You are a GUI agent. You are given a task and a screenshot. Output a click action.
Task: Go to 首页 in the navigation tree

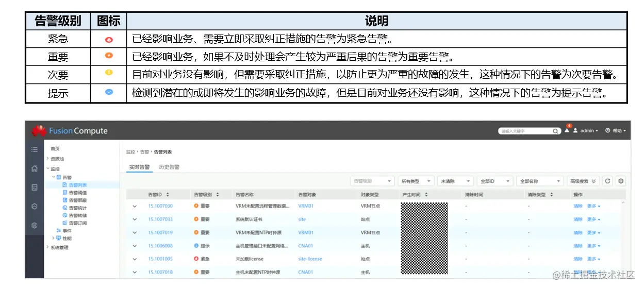[x=55, y=149]
